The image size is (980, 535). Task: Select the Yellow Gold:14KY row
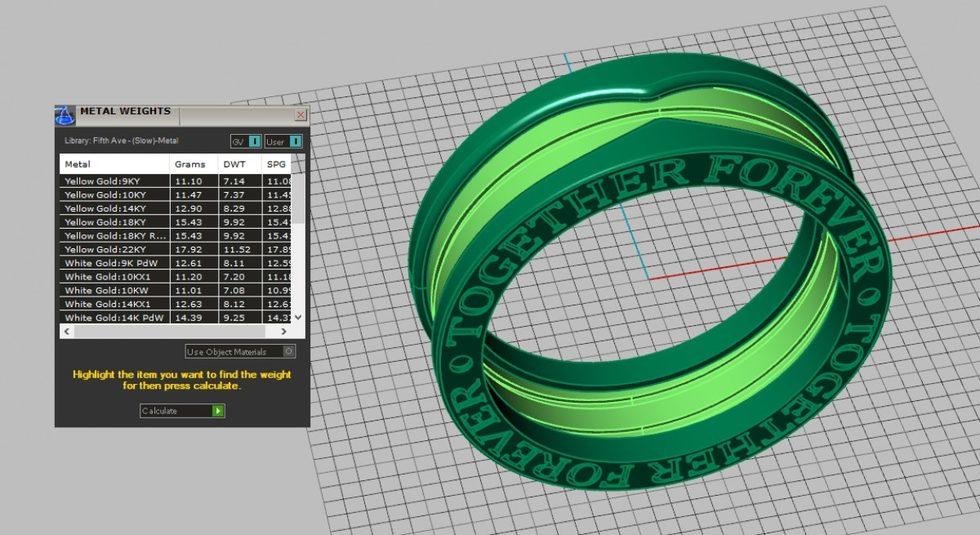[x=114, y=208]
